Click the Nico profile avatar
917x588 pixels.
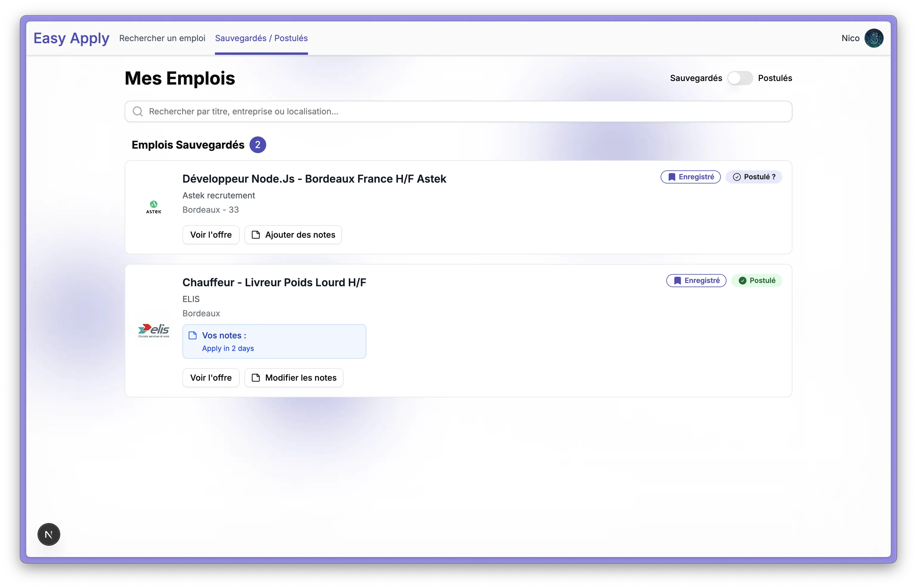coord(873,38)
